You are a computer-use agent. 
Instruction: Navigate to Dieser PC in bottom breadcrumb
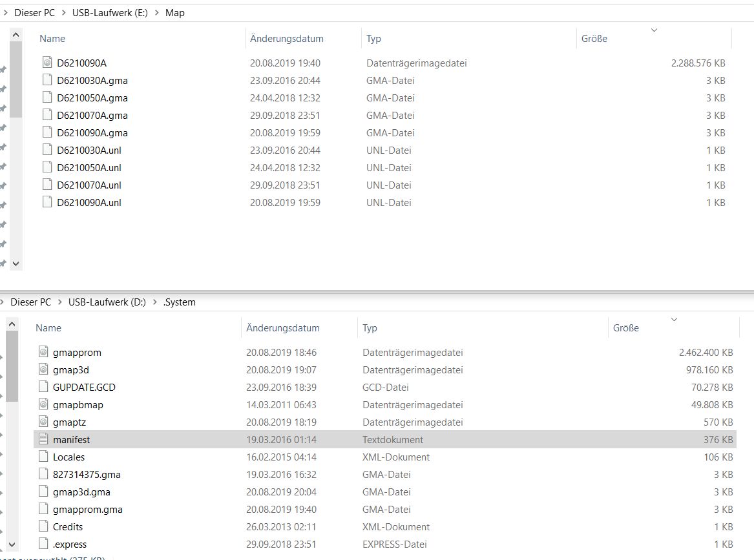coord(30,302)
